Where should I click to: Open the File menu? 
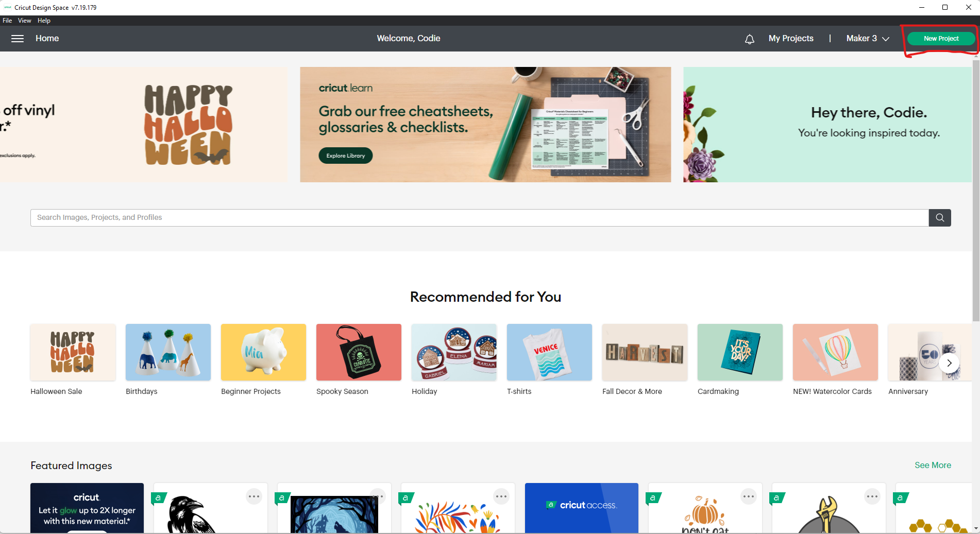7,21
